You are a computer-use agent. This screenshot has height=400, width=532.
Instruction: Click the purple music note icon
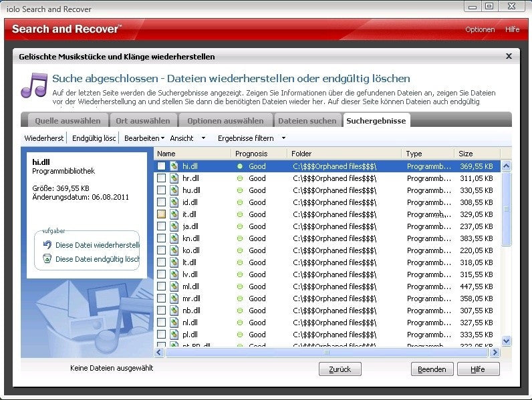[34, 85]
